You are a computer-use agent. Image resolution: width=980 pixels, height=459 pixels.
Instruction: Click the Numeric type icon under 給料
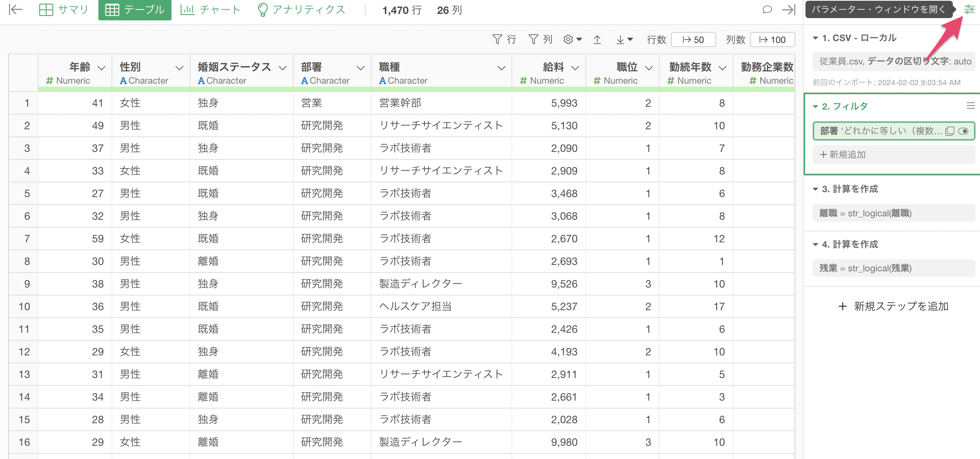[x=524, y=81]
